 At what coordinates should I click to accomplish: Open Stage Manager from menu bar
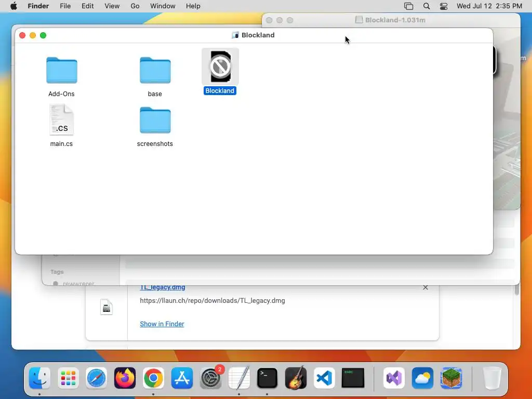click(408, 6)
